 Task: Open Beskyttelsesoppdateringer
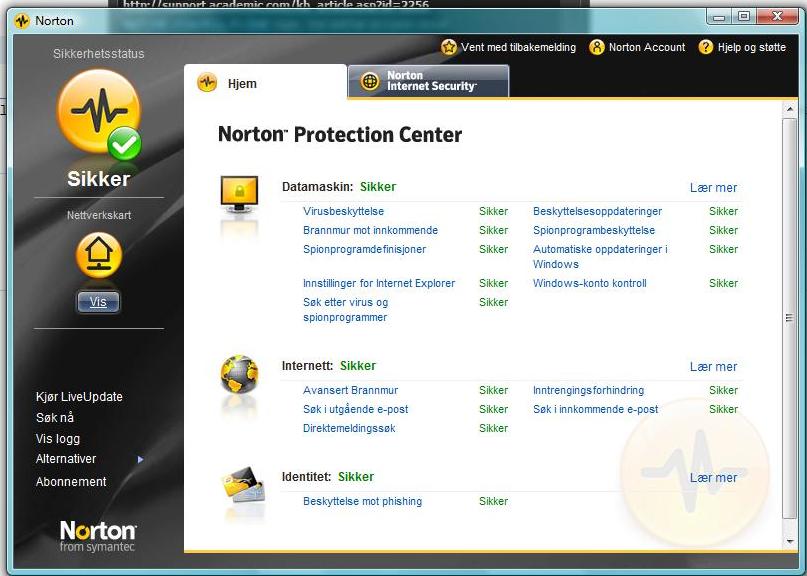point(598,211)
